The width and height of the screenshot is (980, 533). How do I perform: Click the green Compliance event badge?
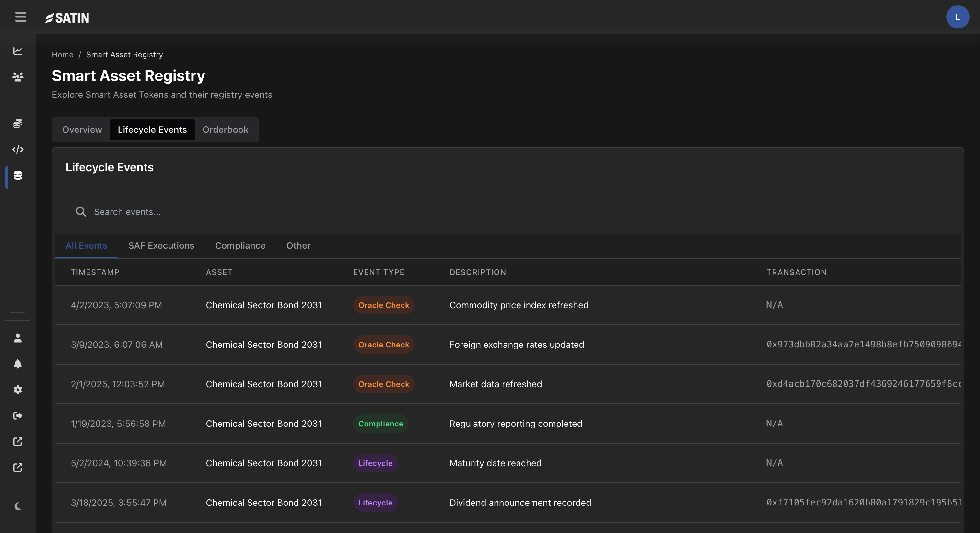coord(380,424)
